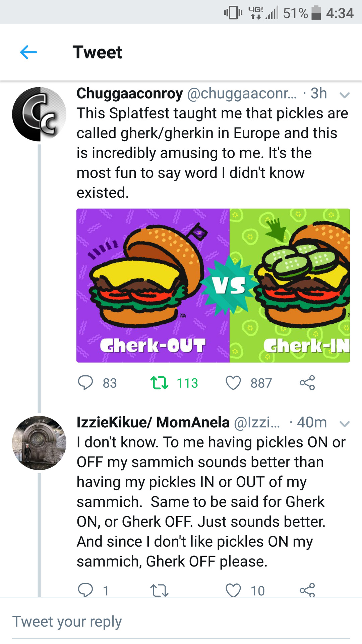Select the Tweet header title

[98, 52]
